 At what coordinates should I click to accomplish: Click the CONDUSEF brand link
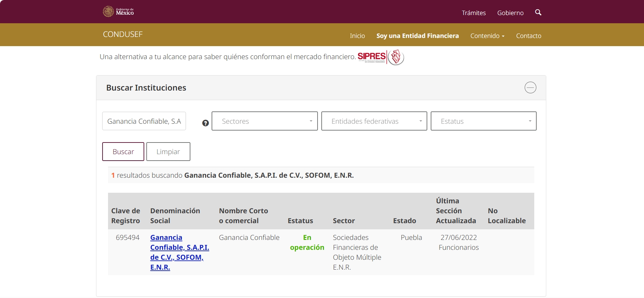click(x=123, y=34)
